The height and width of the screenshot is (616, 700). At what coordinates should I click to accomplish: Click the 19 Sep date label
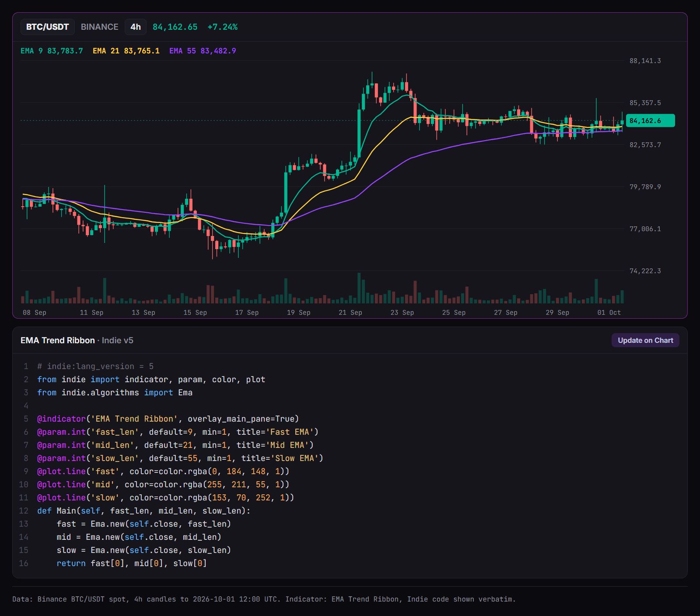(298, 312)
